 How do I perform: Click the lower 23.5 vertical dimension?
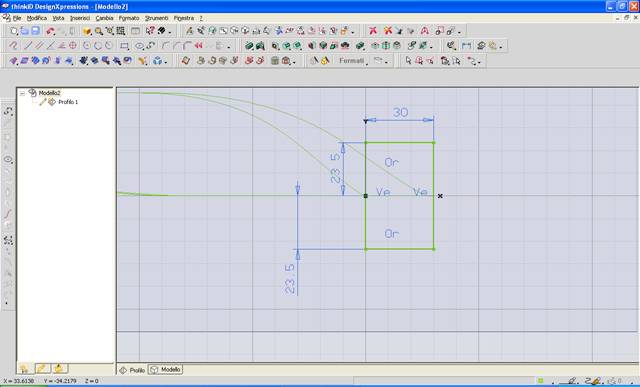tap(289, 280)
